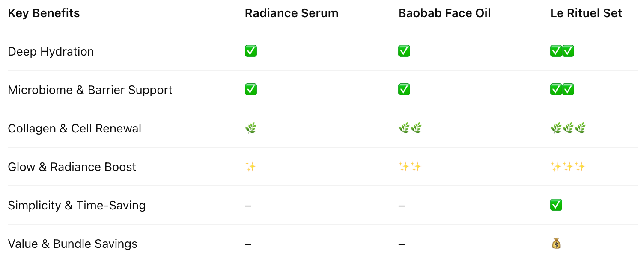This screenshot has height=259, width=644.
Task: Select the Baobab Face Oil column header
Action: coord(444,13)
